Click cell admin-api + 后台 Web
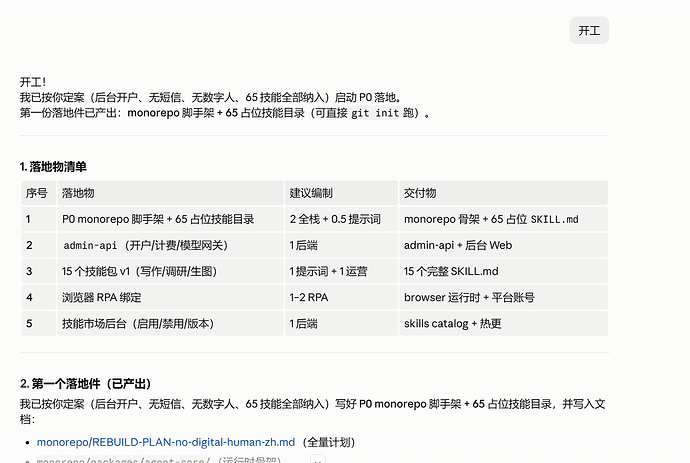Screen dimensions: 690x463 pos(503,245)
